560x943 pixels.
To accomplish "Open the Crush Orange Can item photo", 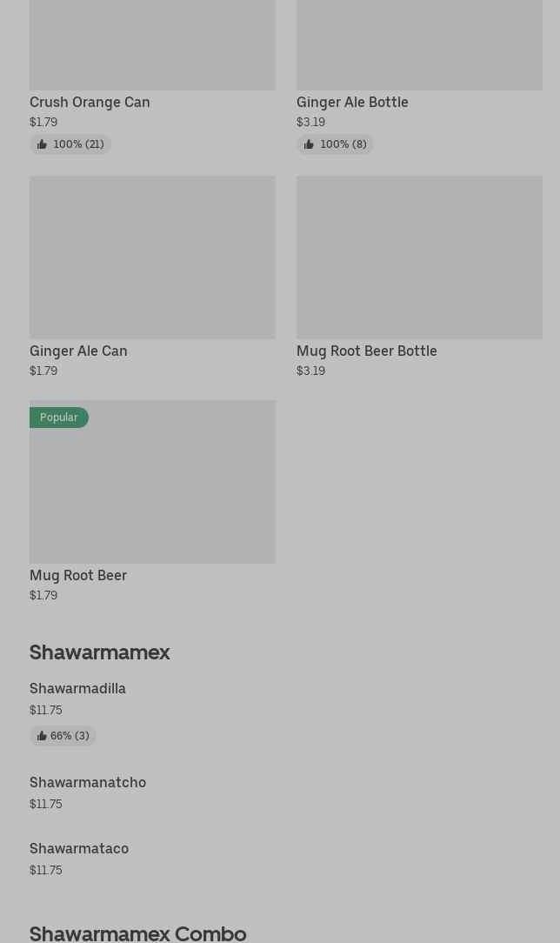I will [152, 43].
